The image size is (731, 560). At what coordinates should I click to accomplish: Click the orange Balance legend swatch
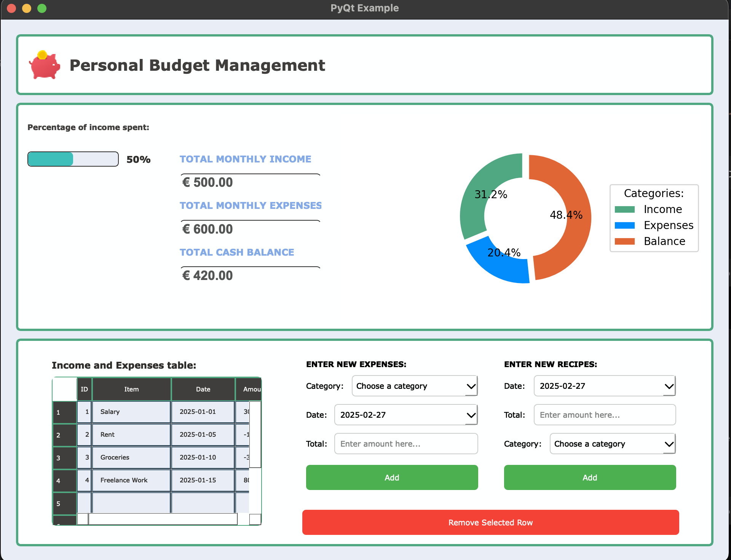(624, 242)
